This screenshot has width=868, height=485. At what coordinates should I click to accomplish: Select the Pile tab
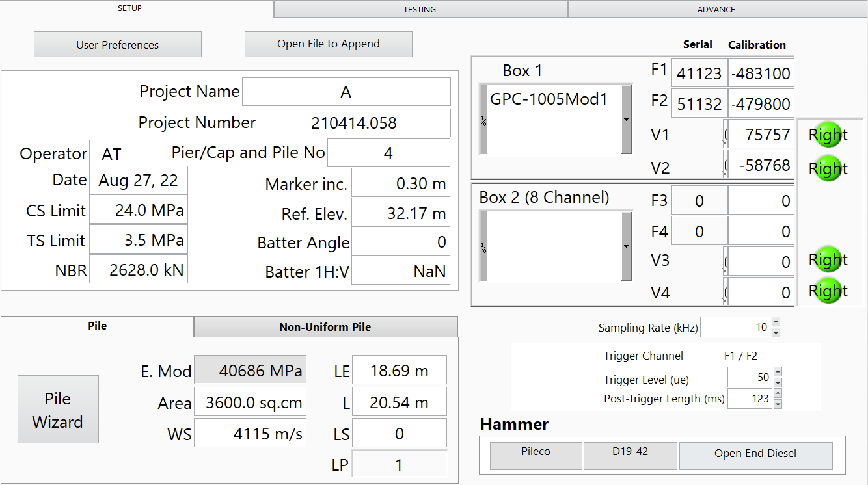coord(97,326)
